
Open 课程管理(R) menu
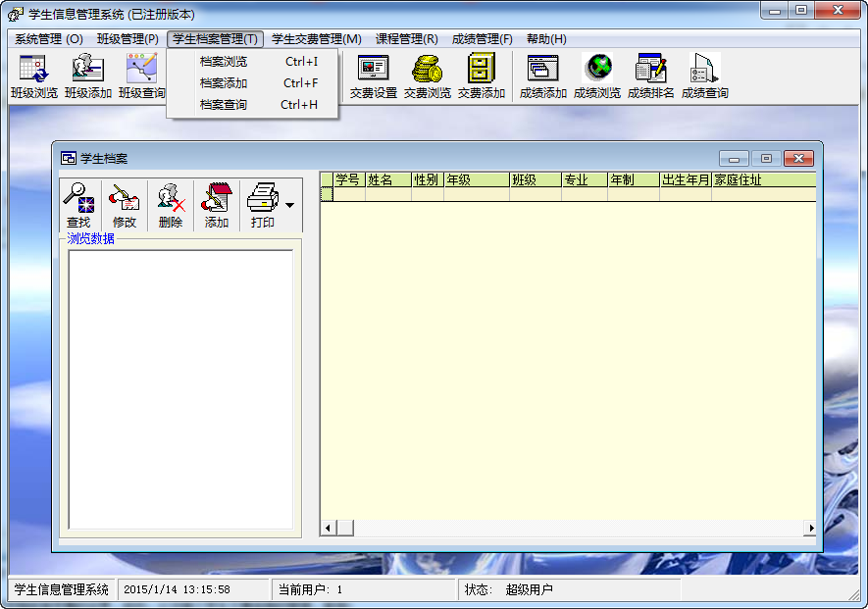click(407, 39)
